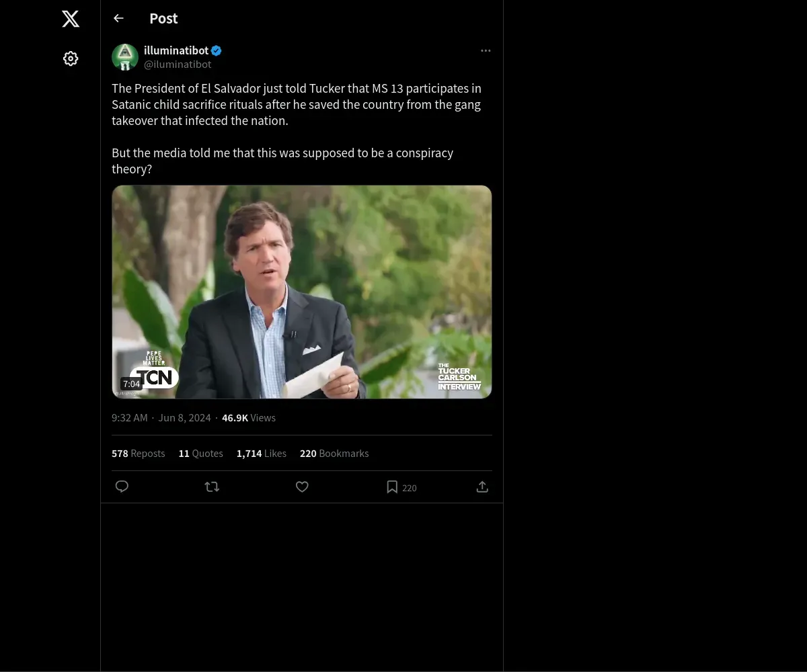View the 11 Quotes list
Viewport: 807px width, 672px height.
coord(200,454)
